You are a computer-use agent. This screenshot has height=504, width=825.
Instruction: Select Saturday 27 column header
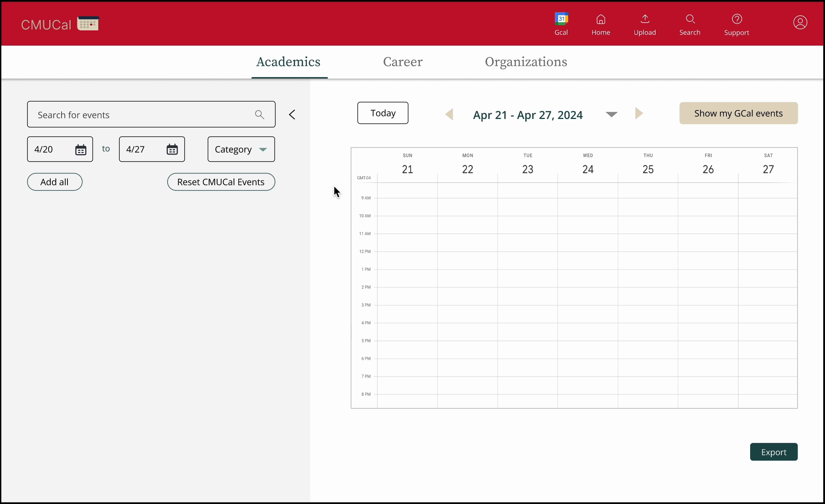(x=768, y=164)
